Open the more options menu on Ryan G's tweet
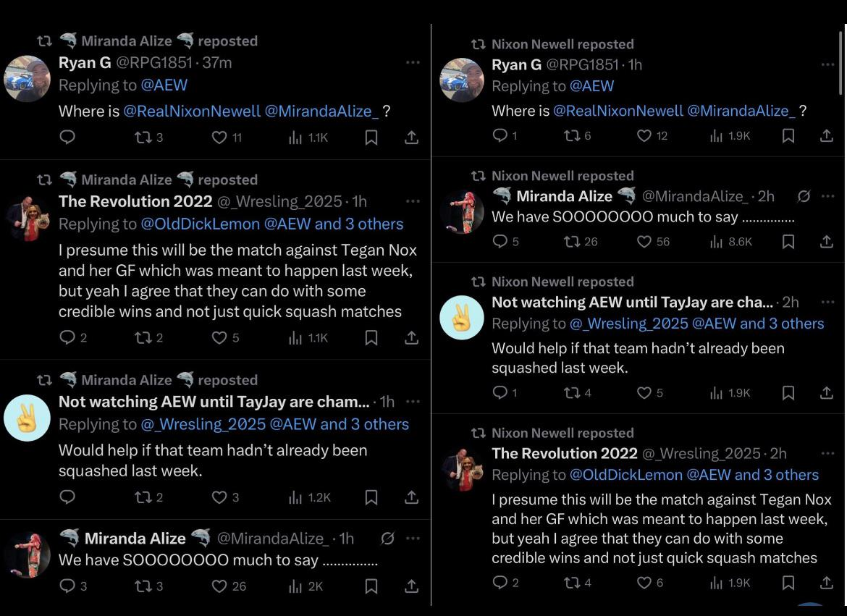847x616 pixels. point(413,62)
